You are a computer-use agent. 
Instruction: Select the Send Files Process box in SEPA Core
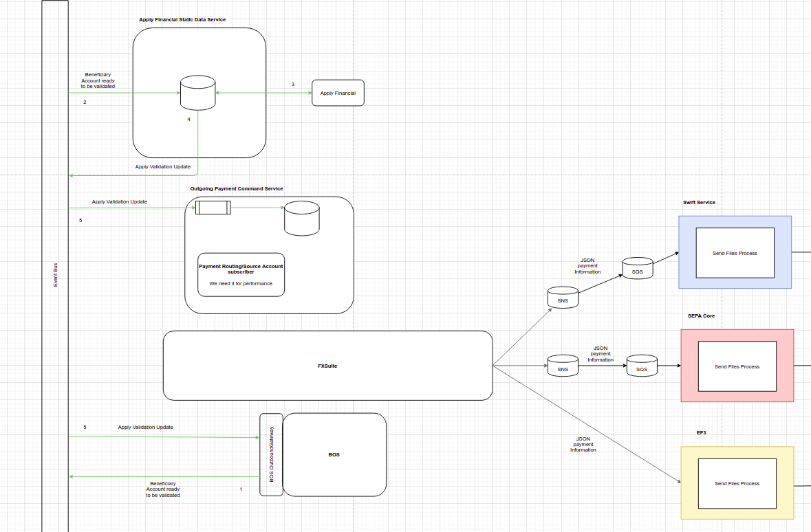tap(737, 366)
